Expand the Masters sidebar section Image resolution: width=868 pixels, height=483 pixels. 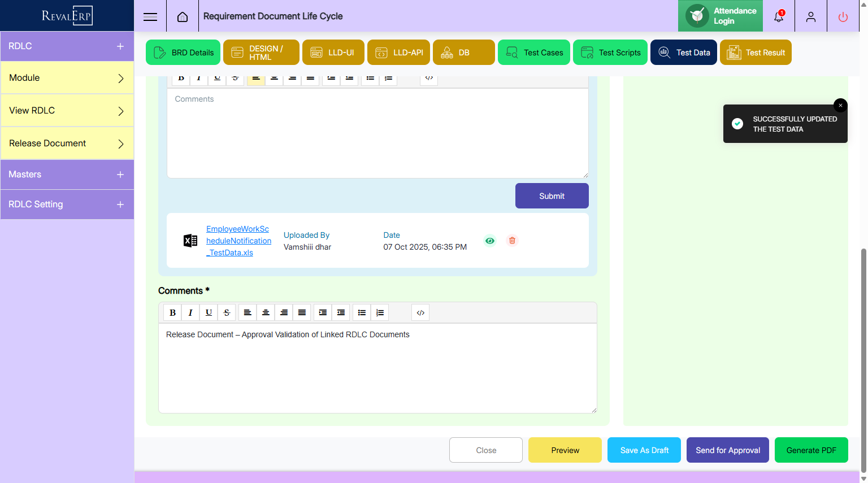click(x=120, y=175)
